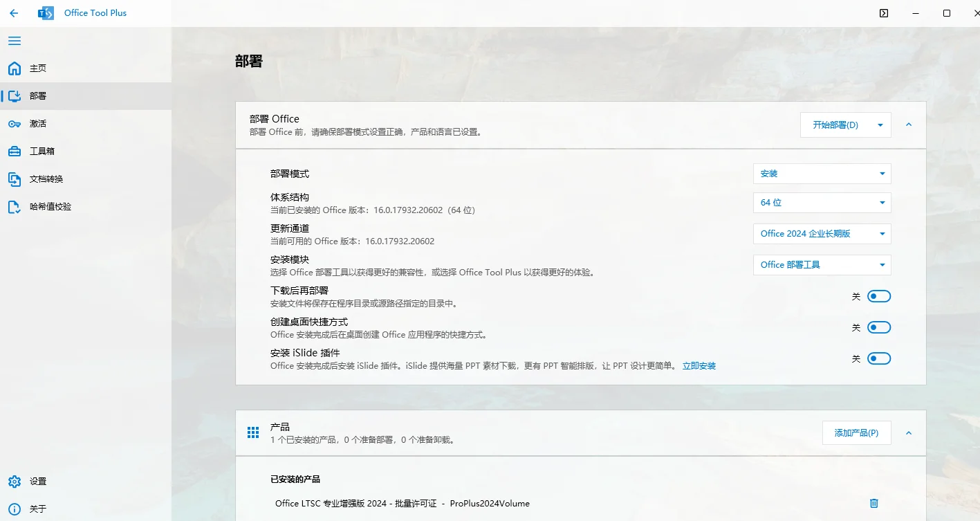Click the 文档转换 icon
Image resolution: width=980 pixels, height=521 pixels.
pos(15,179)
